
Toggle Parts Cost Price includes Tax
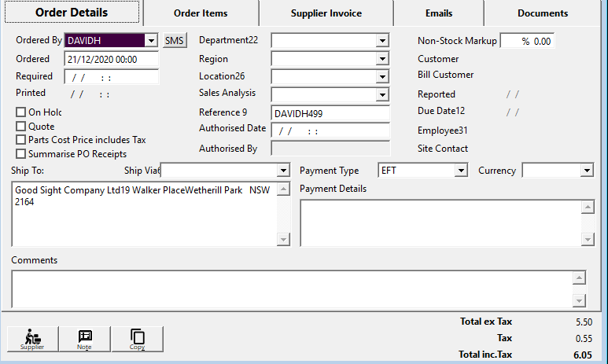click(21, 140)
